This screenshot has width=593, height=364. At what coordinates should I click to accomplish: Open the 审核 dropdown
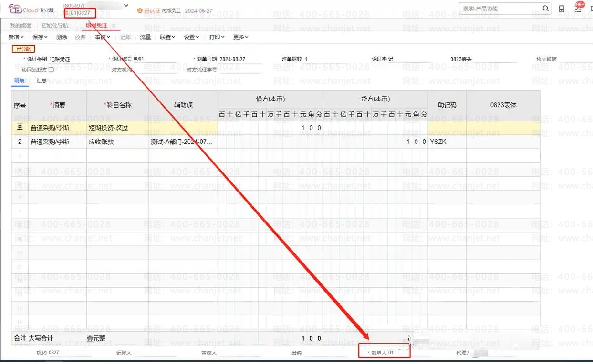click(102, 37)
